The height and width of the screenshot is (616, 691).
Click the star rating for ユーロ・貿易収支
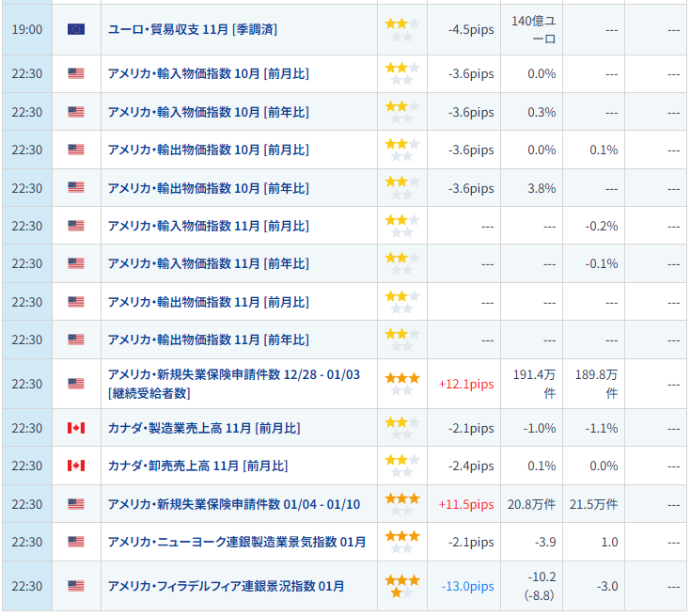pos(402,29)
